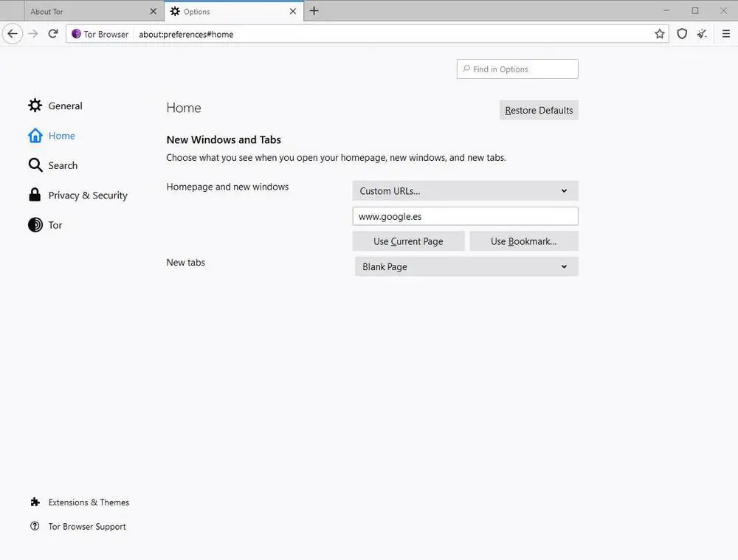The image size is (738, 560).
Task: Click the homepage URL field www.google.es
Action: click(x=465, y=216)
